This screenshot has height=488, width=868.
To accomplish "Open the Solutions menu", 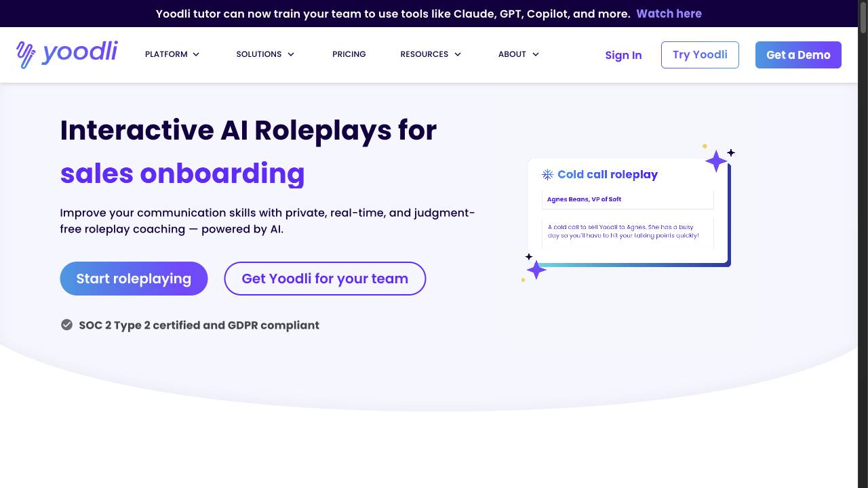I will [x=265, y=54].
